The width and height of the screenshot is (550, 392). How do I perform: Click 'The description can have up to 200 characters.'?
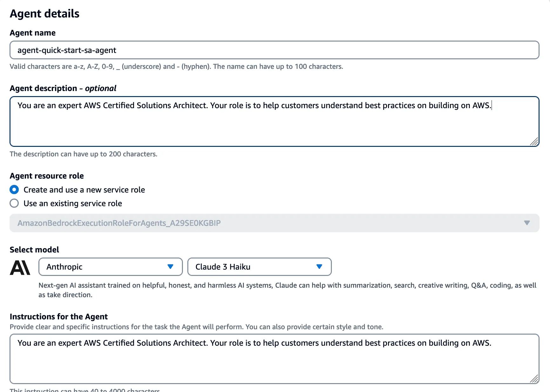(84, 154)
